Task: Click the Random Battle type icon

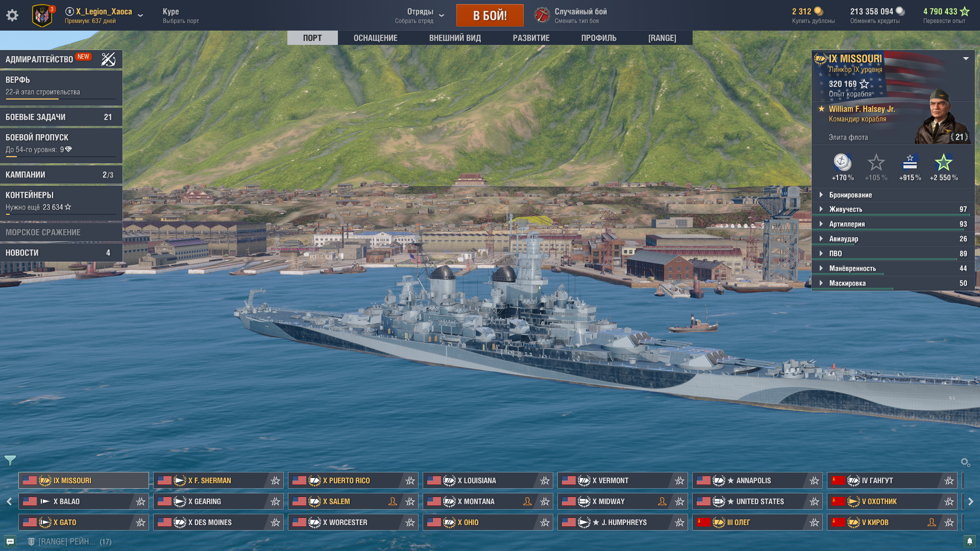Action: 542,15
